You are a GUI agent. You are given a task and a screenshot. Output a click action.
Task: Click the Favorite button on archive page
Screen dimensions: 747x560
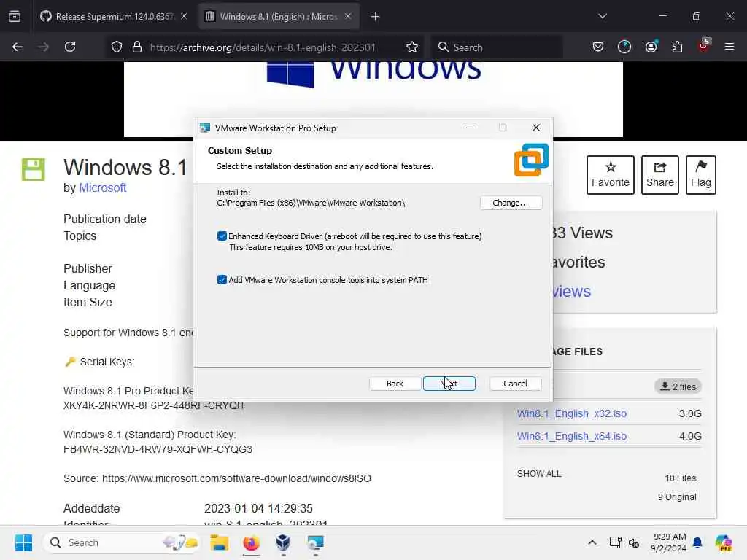(x=611, y=175)
